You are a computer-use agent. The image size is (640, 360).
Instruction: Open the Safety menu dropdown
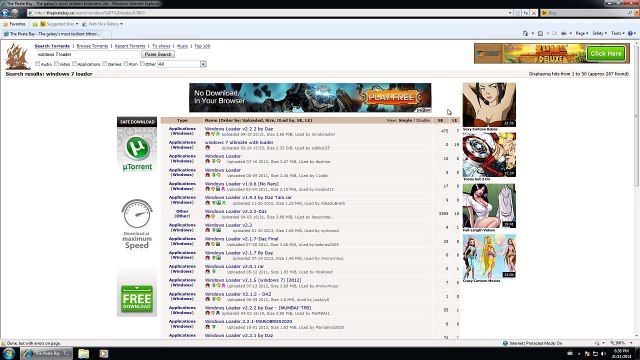point(599,33)
